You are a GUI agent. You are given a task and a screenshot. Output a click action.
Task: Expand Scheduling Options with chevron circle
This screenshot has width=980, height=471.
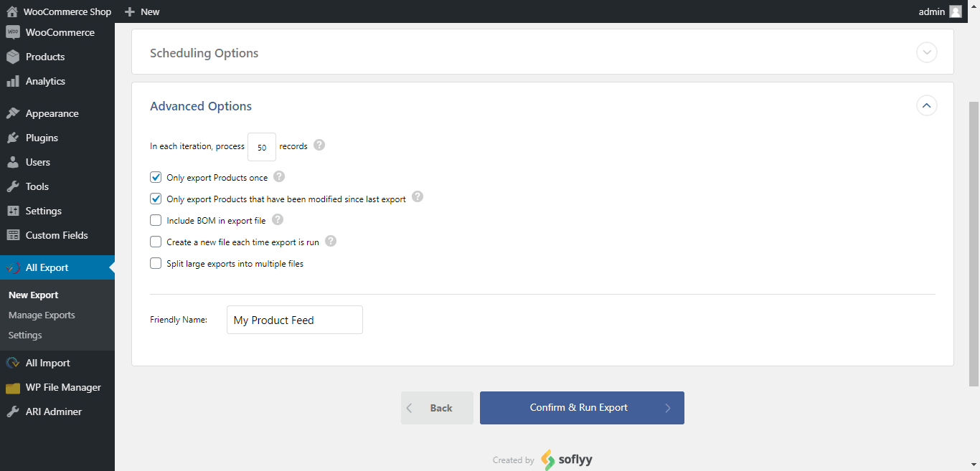click(x=927, y=52)
